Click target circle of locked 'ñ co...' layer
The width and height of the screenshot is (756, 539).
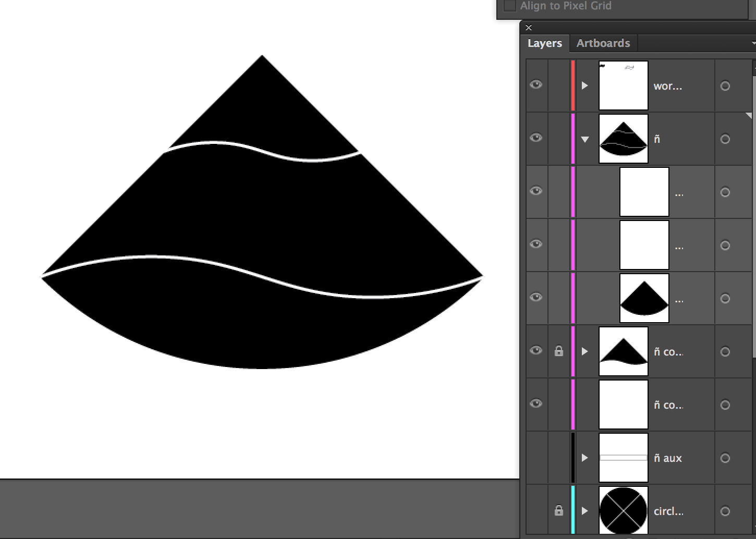coord(725,352)
